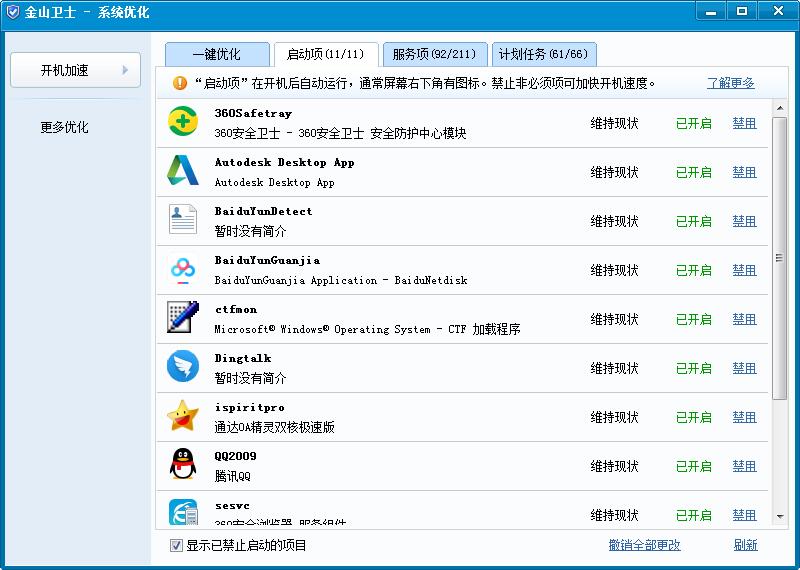Screen dimensions: 800x570
Task: Click the BaiduYunDetect document icon
Action: pyautogui.click(x=183, y=219)
